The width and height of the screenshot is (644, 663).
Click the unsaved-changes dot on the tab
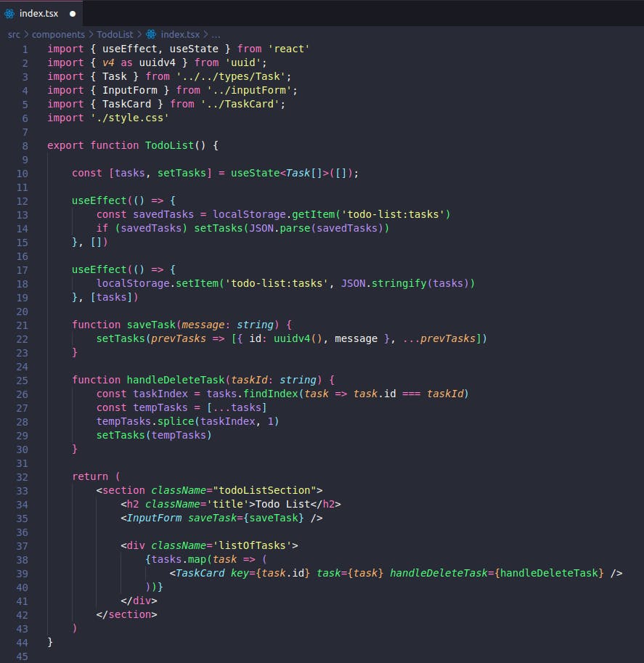(x=71, y=12)
